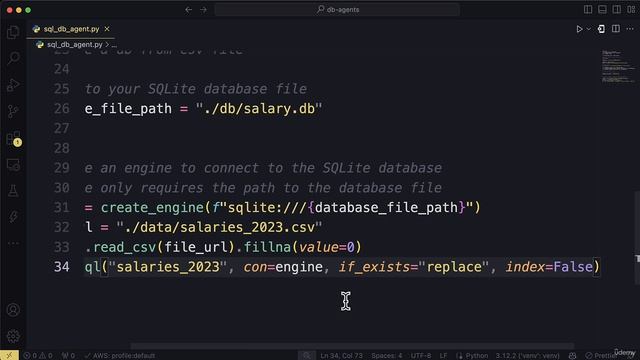The height and width of the screenshot is (360, 640).
Task: Open the Accounts menu icon
Action: click(x=13, y=310)
